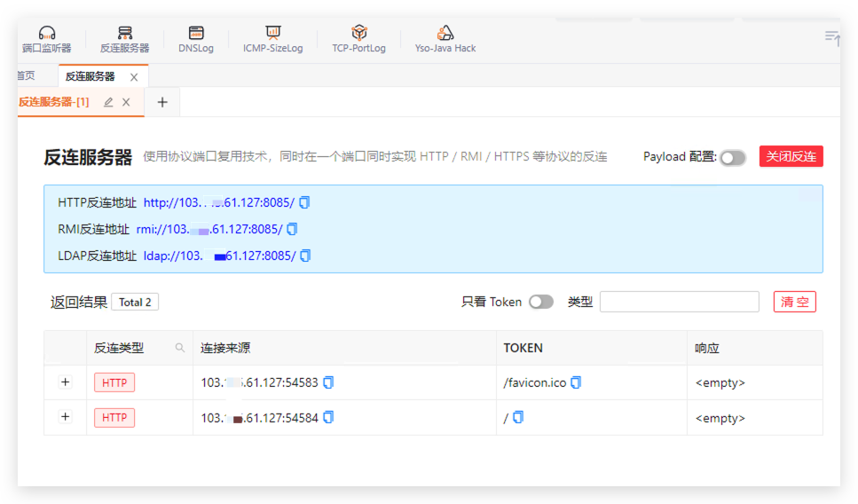This screenshot has width=858, height=504.
Task: Open the 类型 filter dropdown
Action: 679,303
